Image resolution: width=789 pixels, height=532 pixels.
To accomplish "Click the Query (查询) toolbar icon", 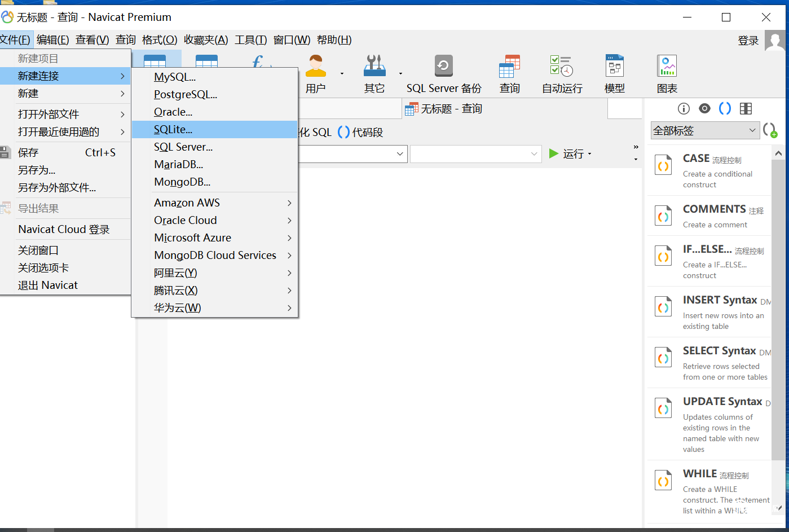I will [x=509, y=74].
